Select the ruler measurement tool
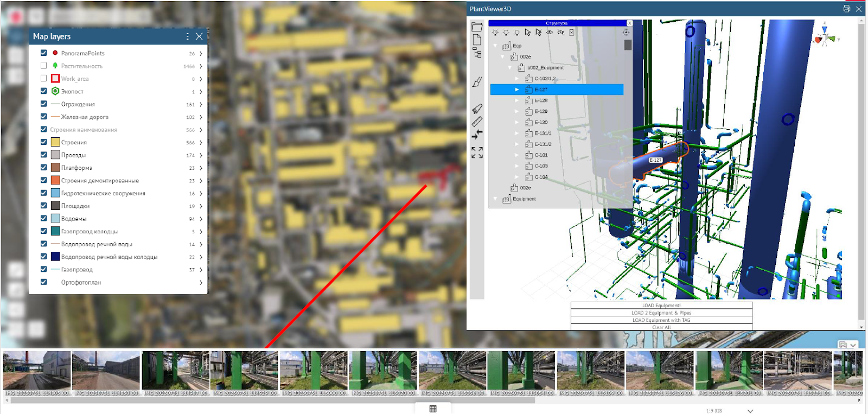 [x=477, y=122]
